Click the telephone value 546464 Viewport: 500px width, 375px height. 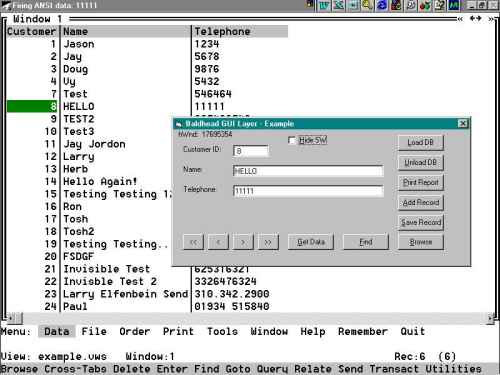tap(213, 94)
